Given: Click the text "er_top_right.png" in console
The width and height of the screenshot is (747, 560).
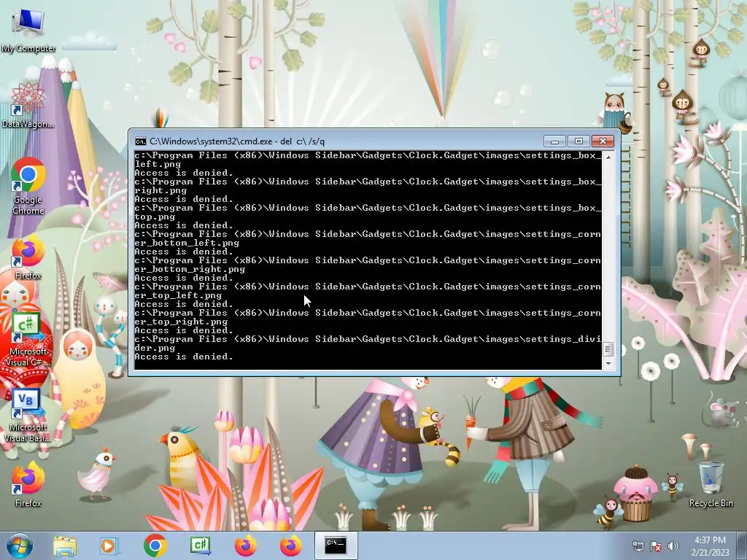Looking at the screenshot, I should (181, 322).
